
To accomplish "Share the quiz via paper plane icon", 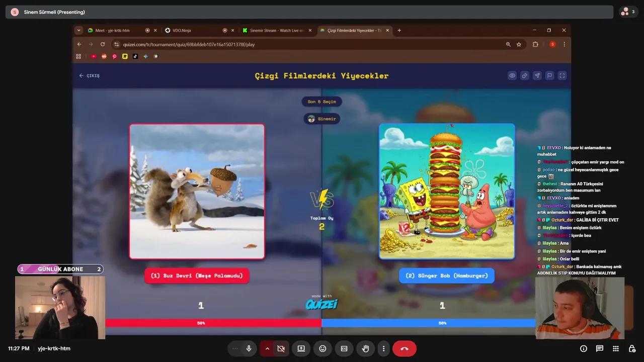I will pos(537,75).
